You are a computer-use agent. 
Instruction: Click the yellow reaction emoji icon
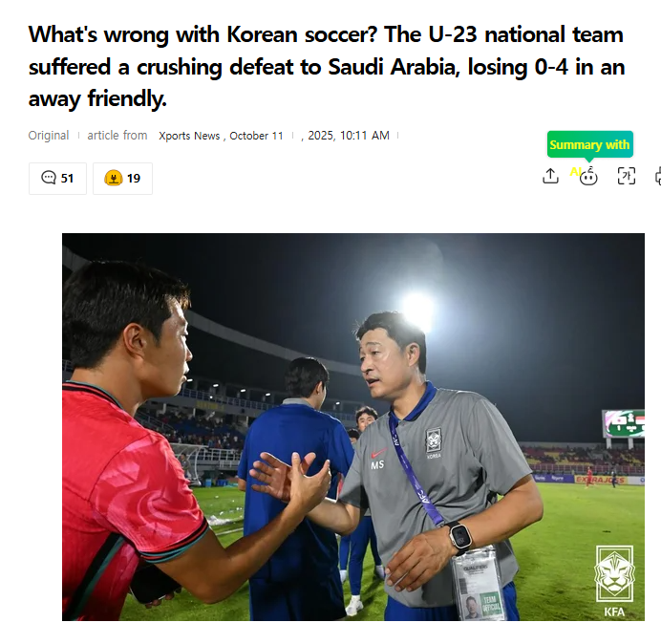click(114, 178)
